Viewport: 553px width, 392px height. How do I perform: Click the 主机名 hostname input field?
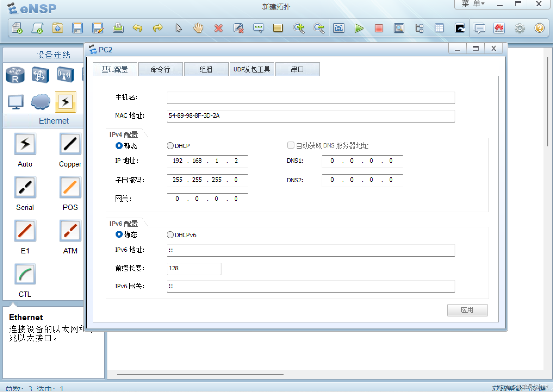[x=310, y=98]
